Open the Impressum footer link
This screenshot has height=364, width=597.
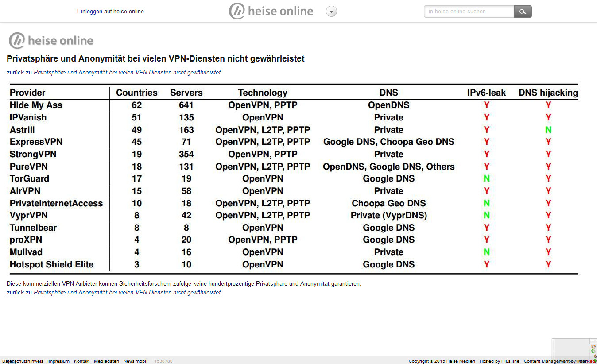(x=58, y=361)
